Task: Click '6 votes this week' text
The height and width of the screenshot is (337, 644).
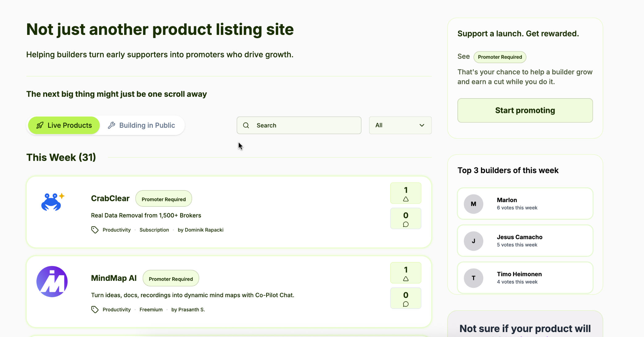Action: point(517,208)
